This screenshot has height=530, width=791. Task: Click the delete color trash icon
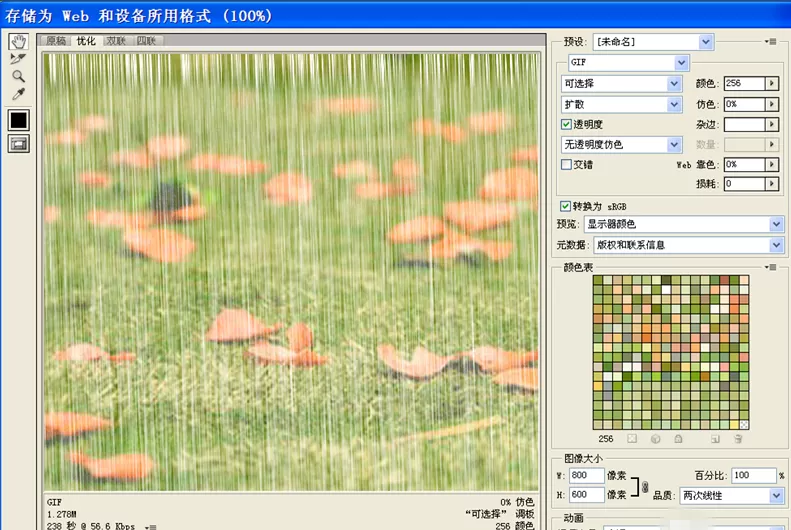click(x=738, y=439)
